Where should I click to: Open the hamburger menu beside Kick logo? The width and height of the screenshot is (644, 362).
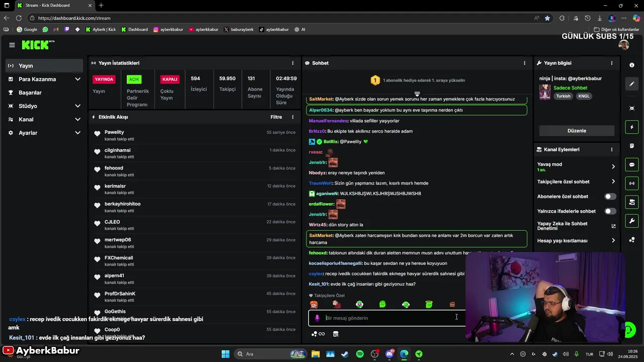pyautogui.click(x=12, y=45)
